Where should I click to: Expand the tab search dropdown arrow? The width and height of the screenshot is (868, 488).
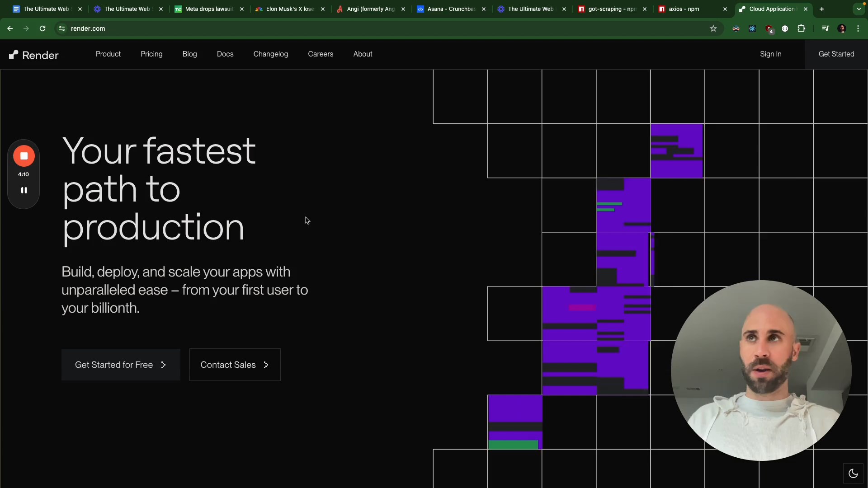[x=859, y=9]
